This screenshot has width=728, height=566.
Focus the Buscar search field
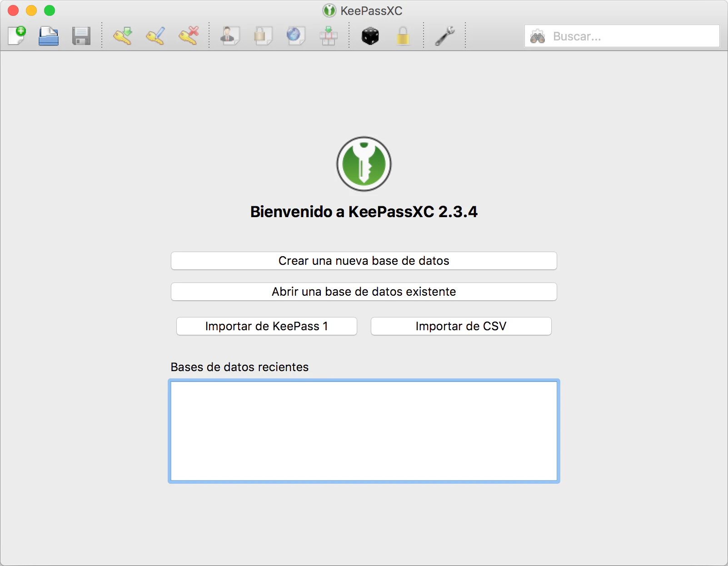point(632,36)
